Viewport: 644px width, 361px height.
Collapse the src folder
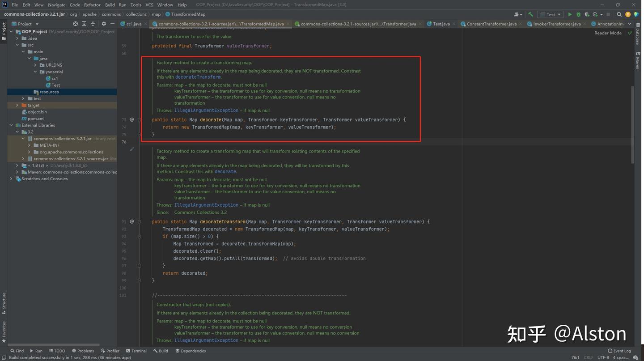tap(17, 45)
